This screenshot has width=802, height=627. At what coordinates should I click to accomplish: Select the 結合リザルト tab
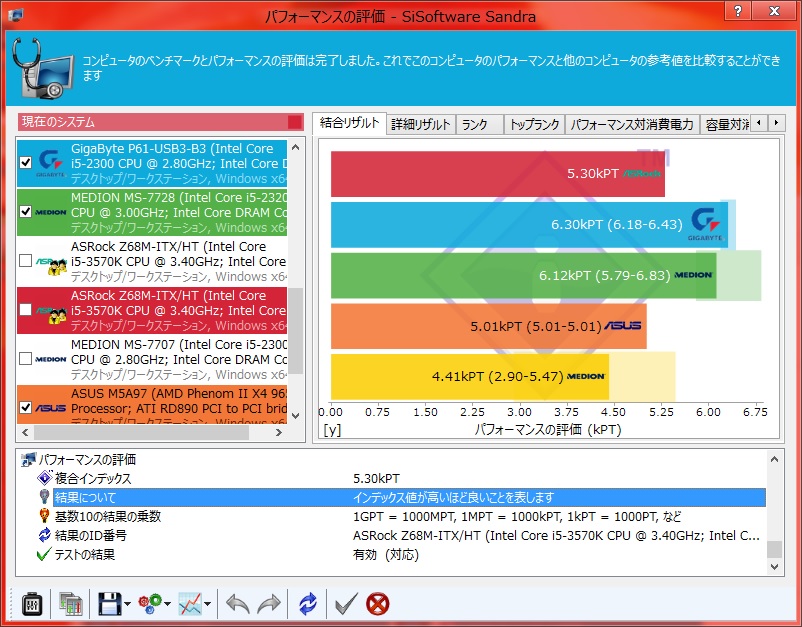tap(349, 123)
